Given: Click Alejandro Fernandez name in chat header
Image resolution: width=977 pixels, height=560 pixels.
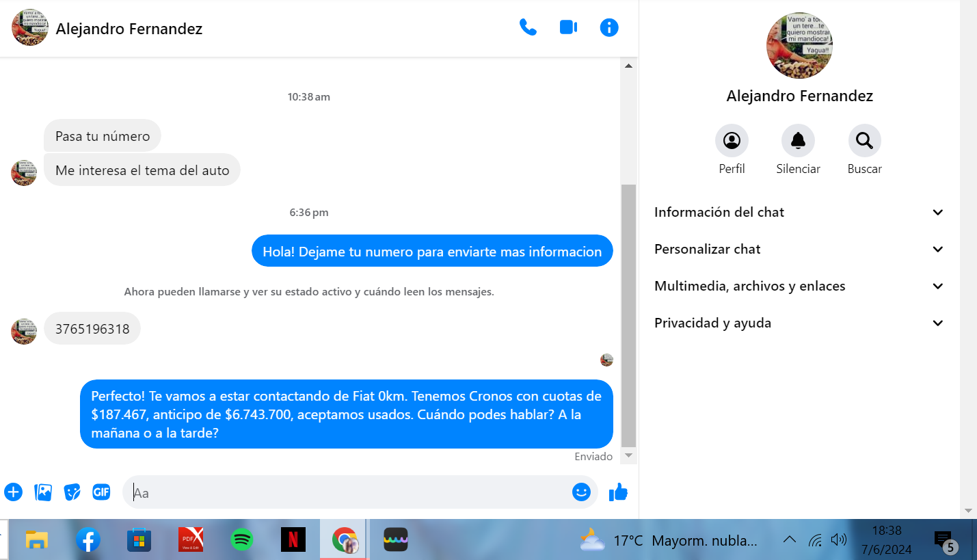Looking at the screenshot, I should [129, 29].
